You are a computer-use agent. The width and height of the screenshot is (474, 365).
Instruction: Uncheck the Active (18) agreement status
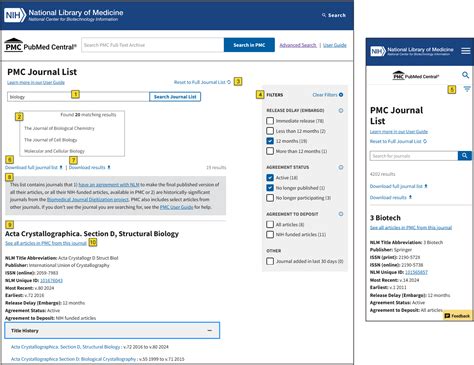pos(270,178)
